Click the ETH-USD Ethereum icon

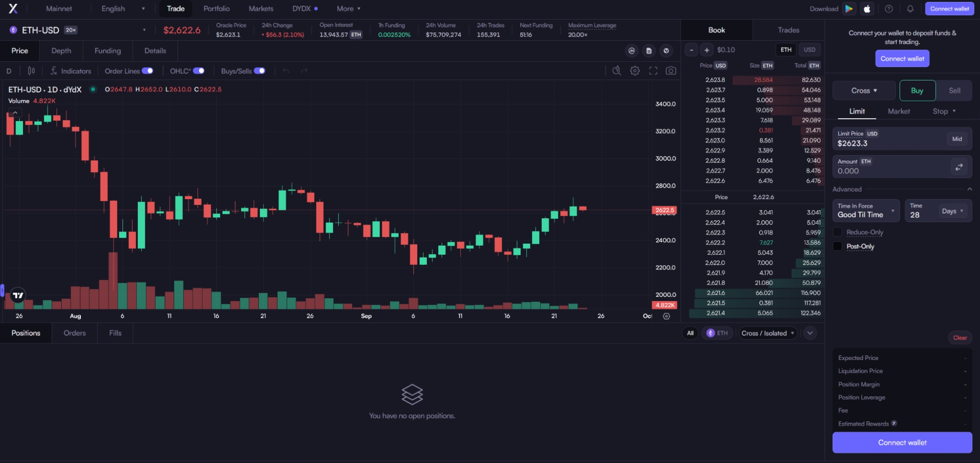tap(13, 30)
